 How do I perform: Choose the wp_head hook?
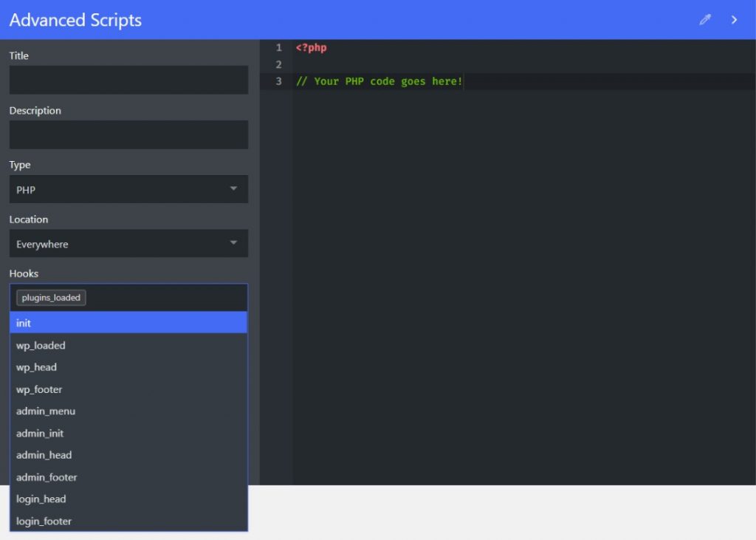pyautogui.click(x=128, y=367)
